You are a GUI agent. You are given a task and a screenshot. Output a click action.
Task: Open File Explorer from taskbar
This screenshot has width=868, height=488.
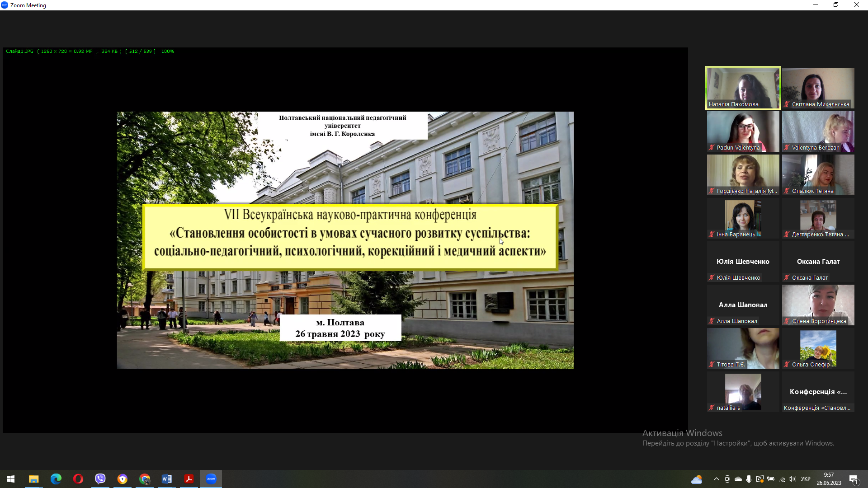34,479
